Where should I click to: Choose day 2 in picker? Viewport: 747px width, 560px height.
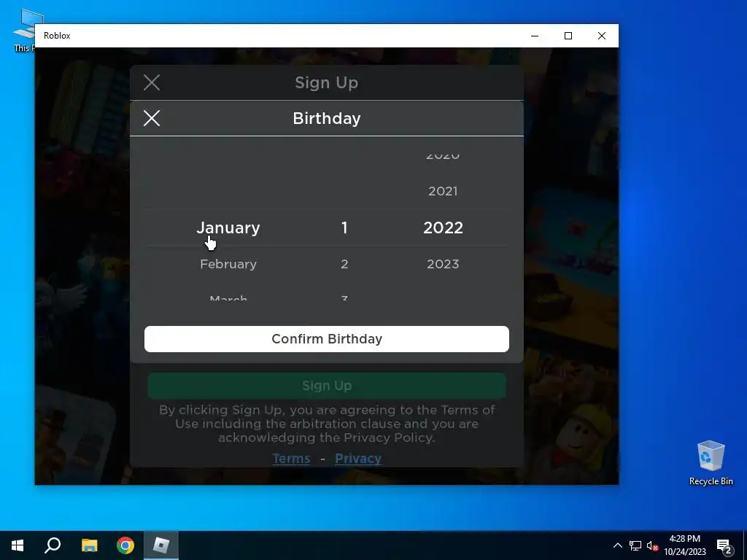pyautogui.click(x=344, y=264)
